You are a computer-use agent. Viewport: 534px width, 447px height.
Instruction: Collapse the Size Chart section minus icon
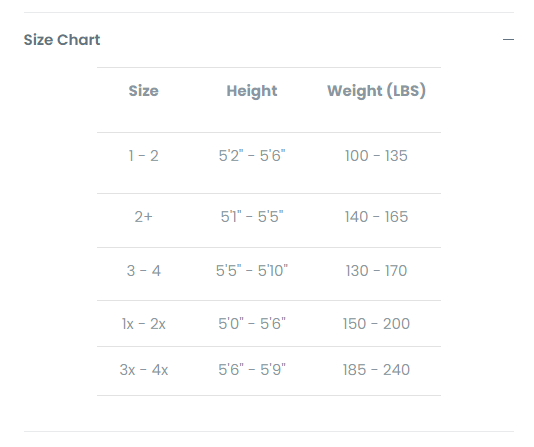point(508,40)
